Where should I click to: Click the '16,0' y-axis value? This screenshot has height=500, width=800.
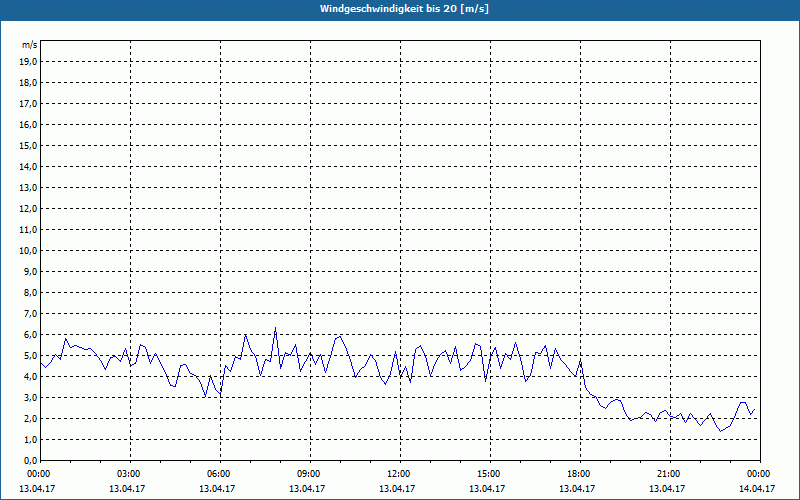[29, 124]
